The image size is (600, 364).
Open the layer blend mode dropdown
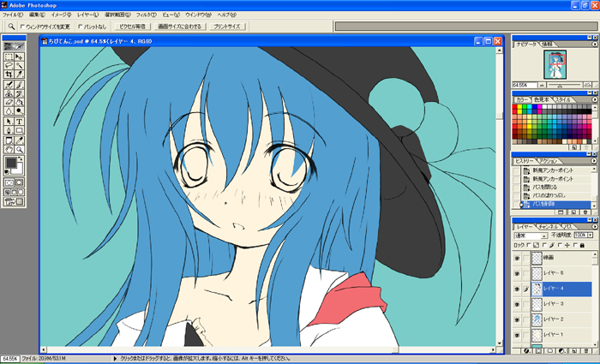coord(531,236)
